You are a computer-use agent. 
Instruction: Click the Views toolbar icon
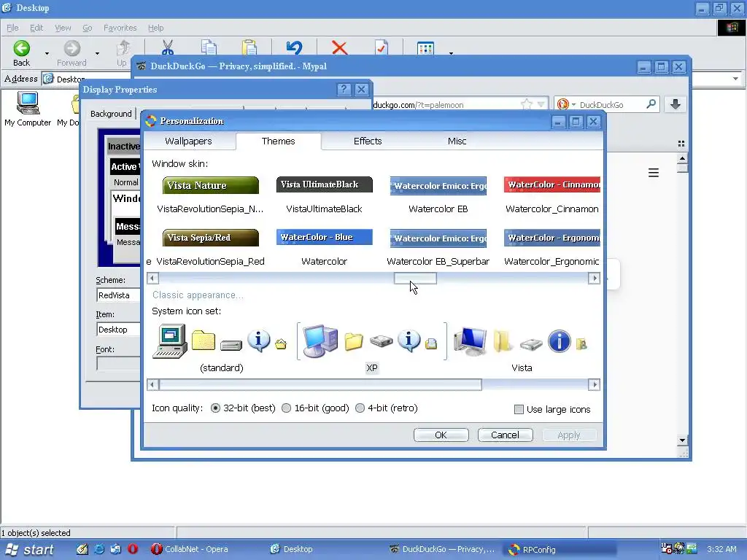425,47
